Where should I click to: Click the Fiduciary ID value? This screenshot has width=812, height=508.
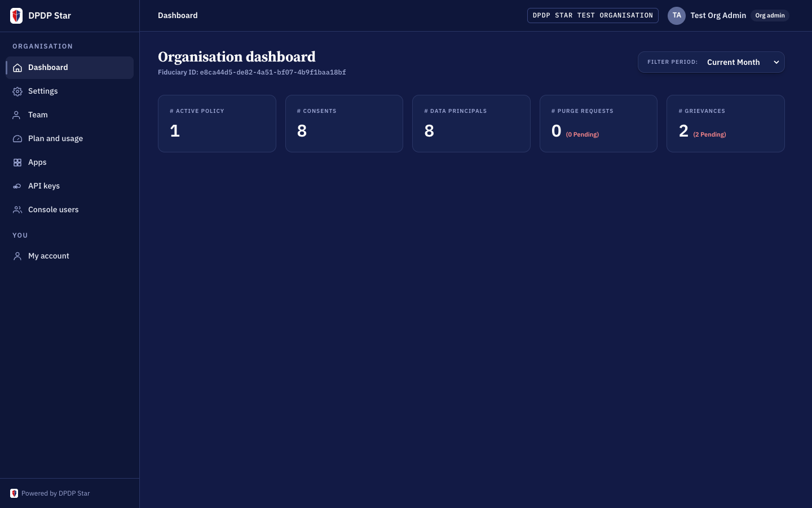pyautogui.click(x=273, y=72)
